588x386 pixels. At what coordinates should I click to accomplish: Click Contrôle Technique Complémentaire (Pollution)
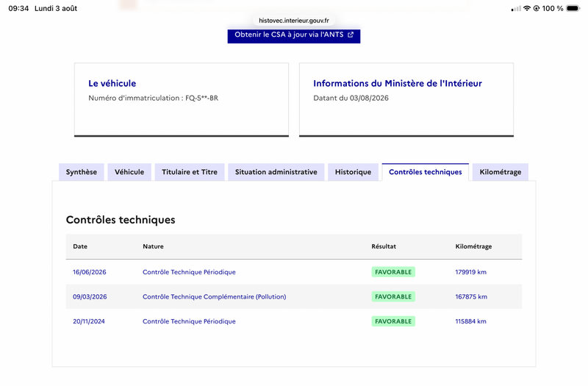pos(214,297)
